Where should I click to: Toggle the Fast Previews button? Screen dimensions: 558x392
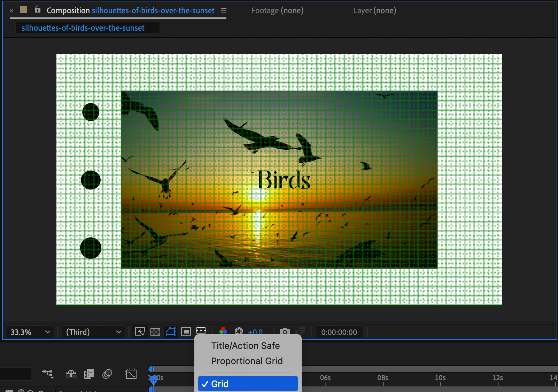click(x=140, y=332)
